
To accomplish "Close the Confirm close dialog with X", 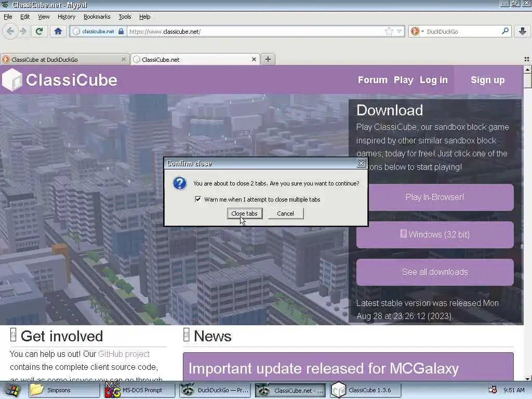I will click(x=362, y=163).
